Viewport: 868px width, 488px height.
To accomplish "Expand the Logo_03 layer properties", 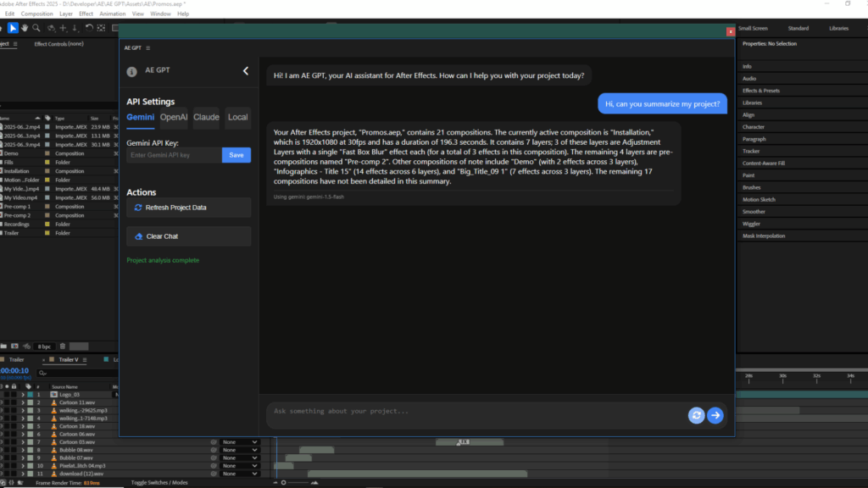I will click(22, 394).
